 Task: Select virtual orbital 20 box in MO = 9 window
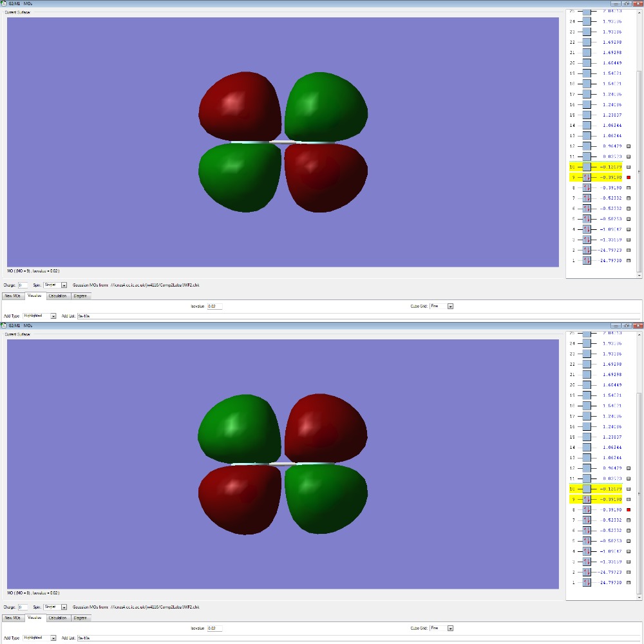tap(587, 63)
